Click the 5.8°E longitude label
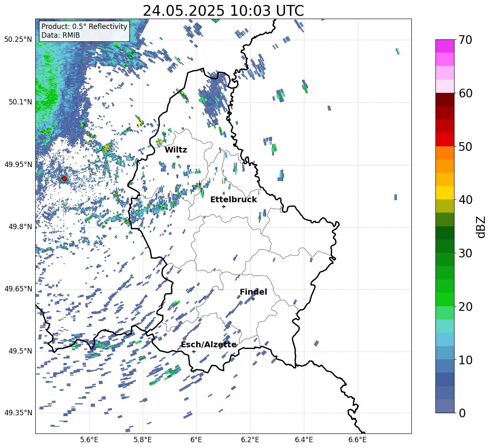This screenshot has height=448, width=491. [x=143, y=440]
